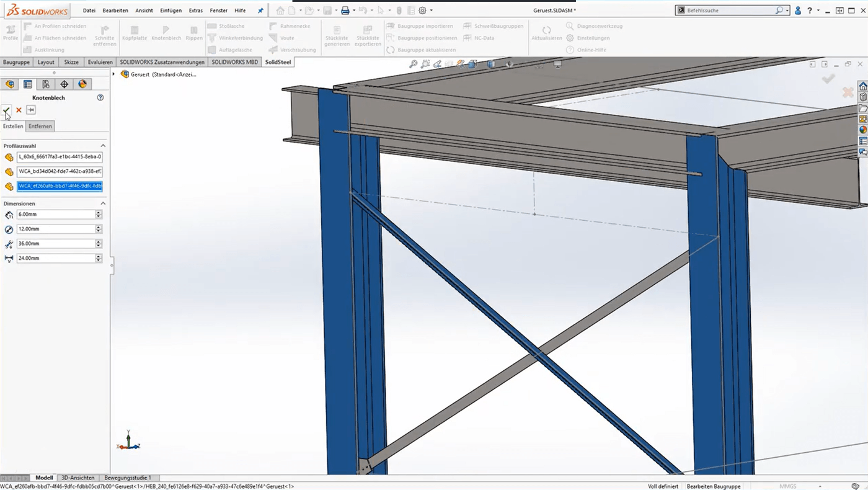Viewport: 868px width, 490px height.
Task: Open the FeatureManager design tree tab
Action: pyautogui.click(x=9, y=84)
